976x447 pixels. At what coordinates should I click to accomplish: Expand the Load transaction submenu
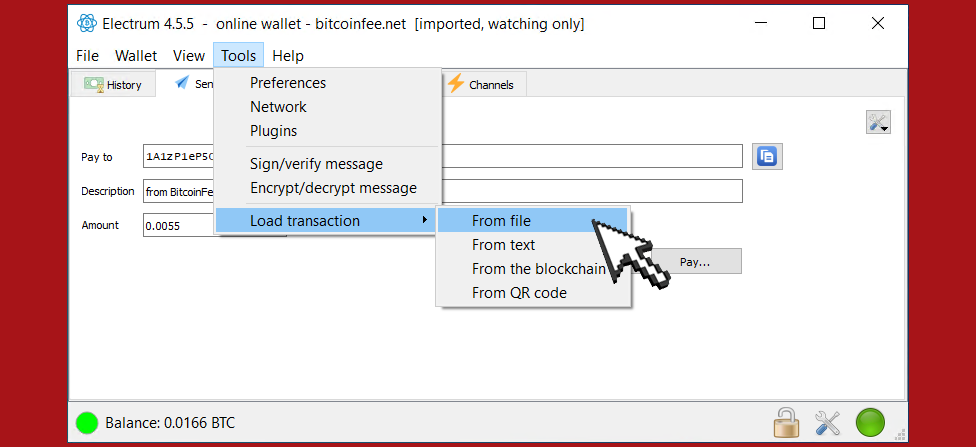tap(305, 221)
